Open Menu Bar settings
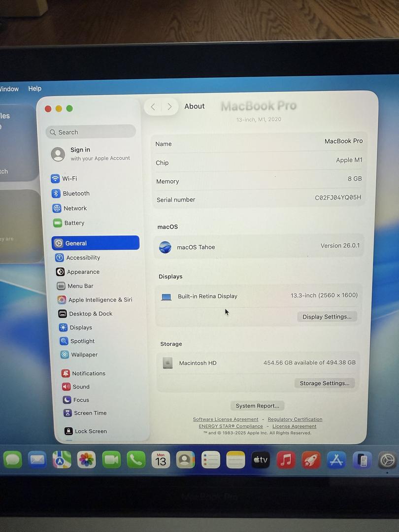The width and height of the screenshot is (399, 532). coord(75,286)
